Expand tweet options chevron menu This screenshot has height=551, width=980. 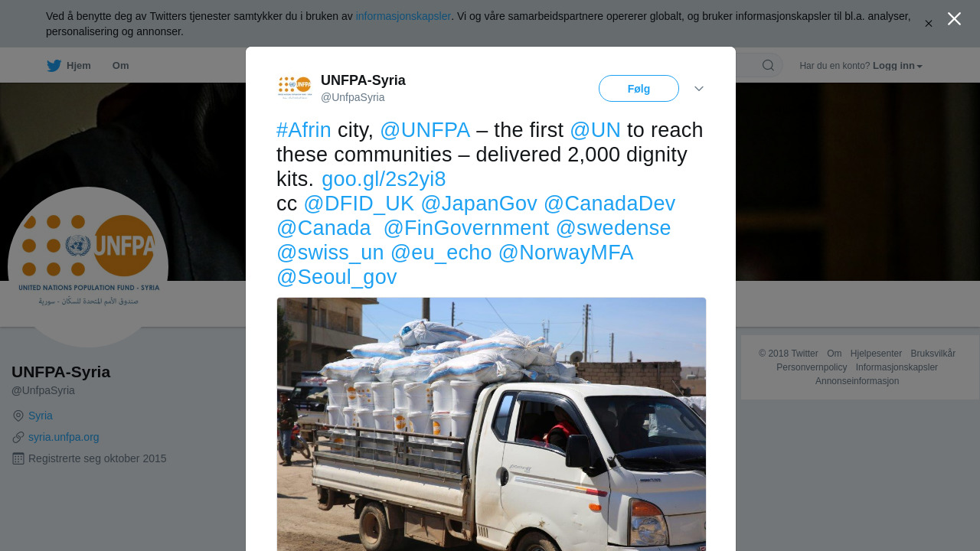699,89
